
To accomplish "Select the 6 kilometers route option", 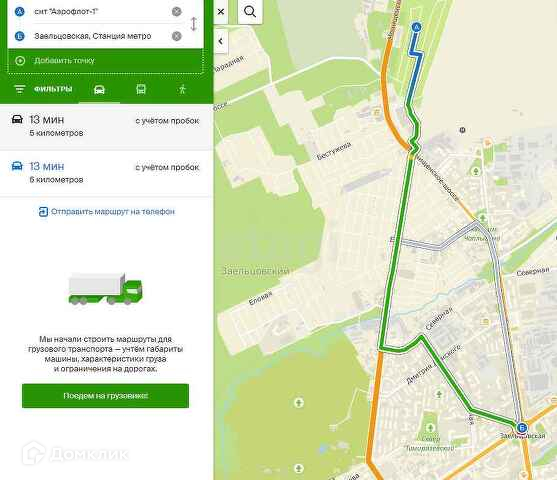I will 106,173.
